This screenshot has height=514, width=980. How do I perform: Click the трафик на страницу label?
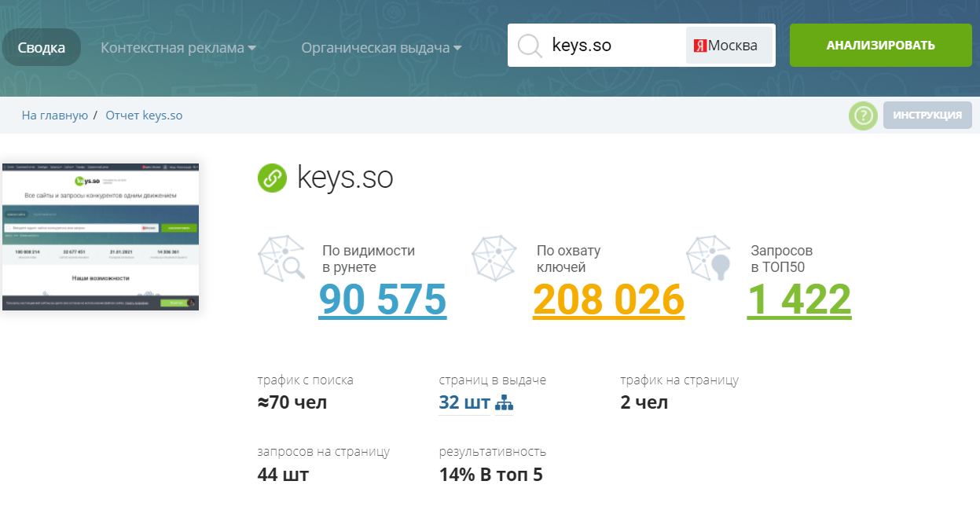pos(680,380)
